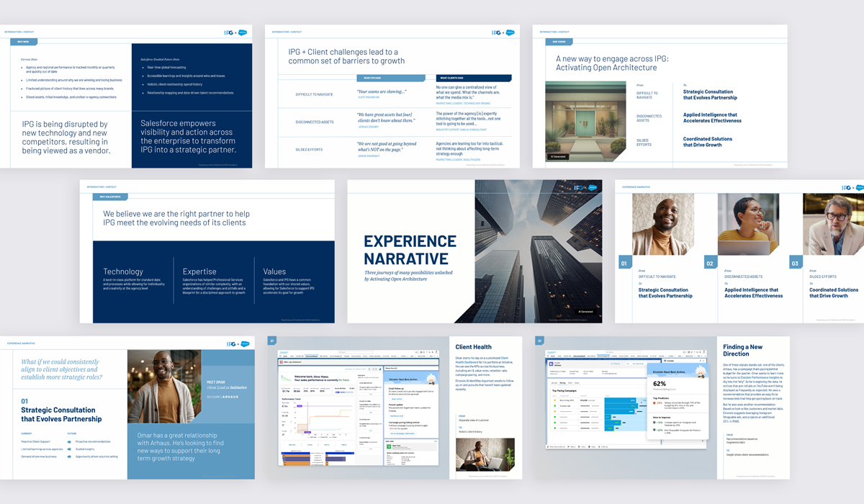This screenshot has height=504, width=864.
Task: Click 01 badge on Finding a New Direction slide
Action: [x=539, y=341]
